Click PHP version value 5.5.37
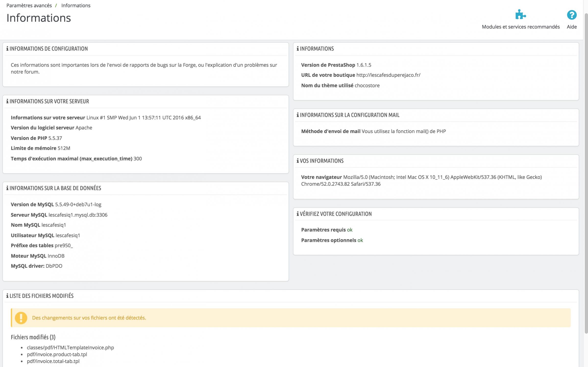The height and width of the screenshot is (367, 588). coord(55,138)
